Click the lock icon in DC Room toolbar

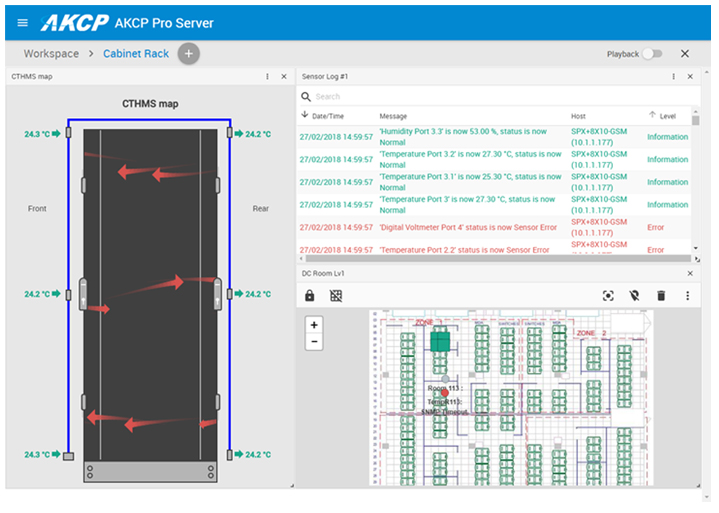[310, 296]
